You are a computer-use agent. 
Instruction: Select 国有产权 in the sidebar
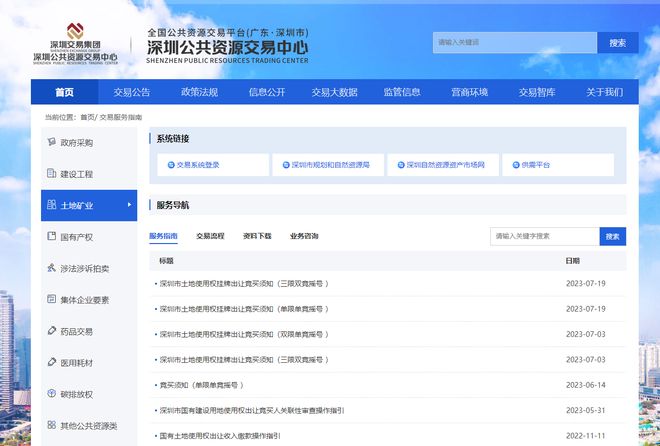pyautogui.click(x=89, y=237)
